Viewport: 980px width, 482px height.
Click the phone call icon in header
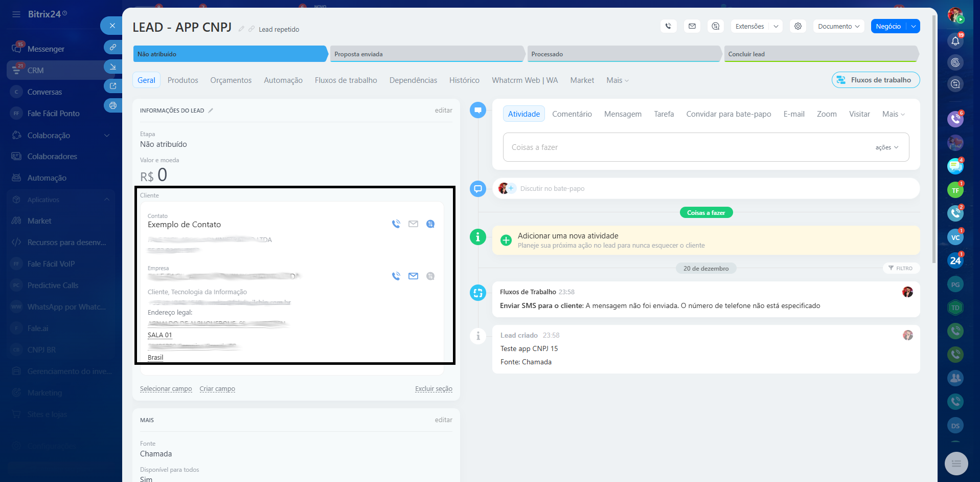point(668,26)
